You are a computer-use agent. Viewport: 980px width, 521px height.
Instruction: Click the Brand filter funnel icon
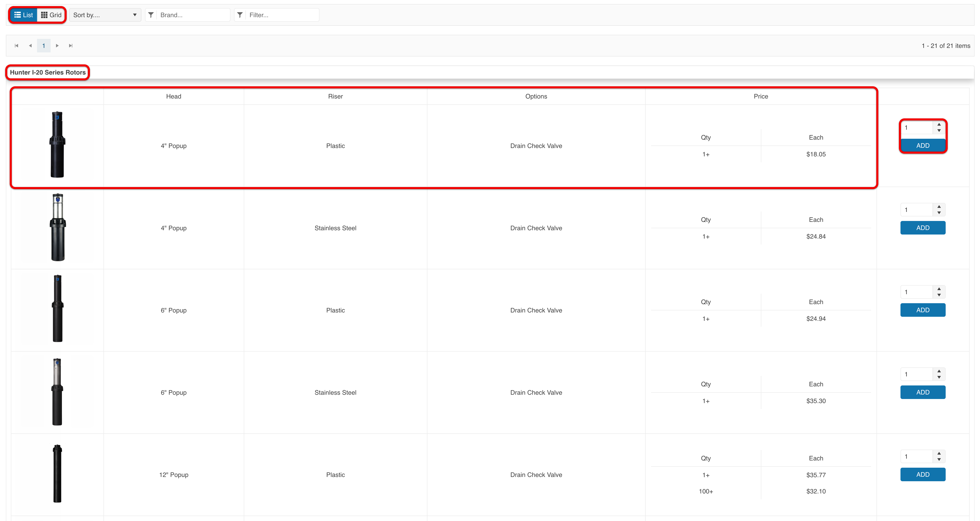coord(151,15)
